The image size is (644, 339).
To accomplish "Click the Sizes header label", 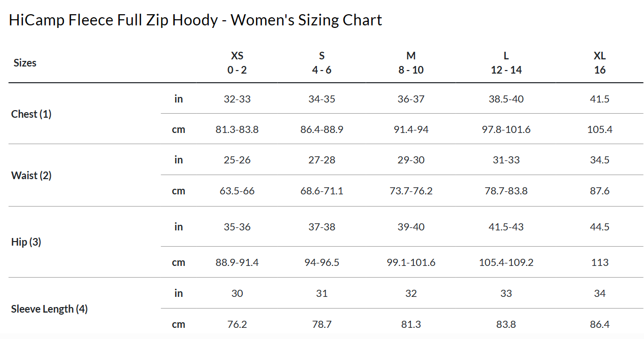I will pos(25,63).
